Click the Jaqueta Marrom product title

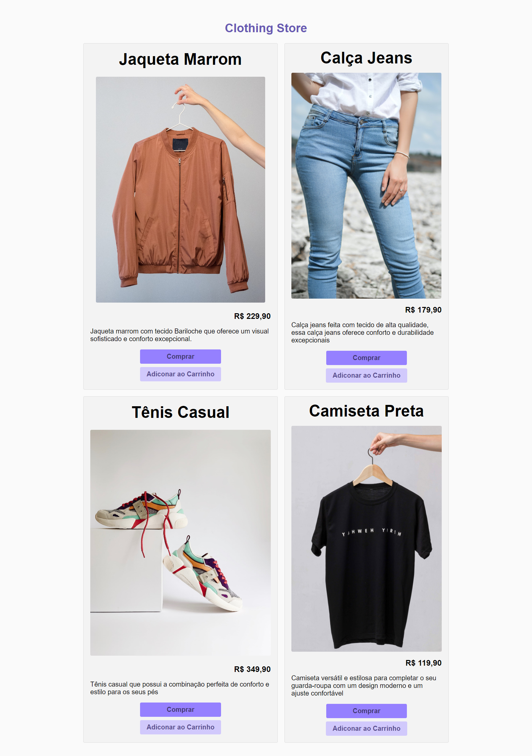point(180,59)
